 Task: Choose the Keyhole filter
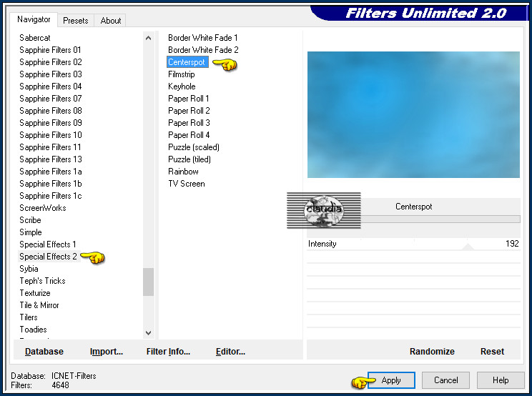(182, 86)
